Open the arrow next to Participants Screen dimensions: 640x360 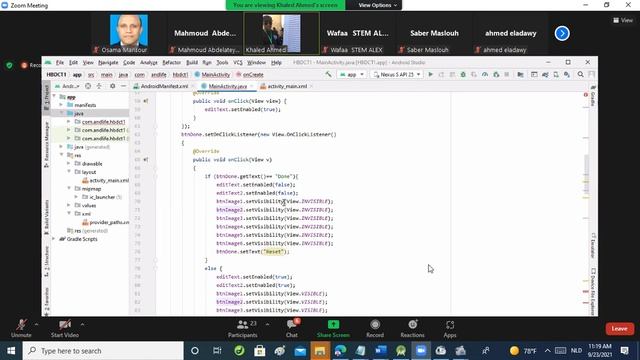pyautogui.click(x=267, y=324)
